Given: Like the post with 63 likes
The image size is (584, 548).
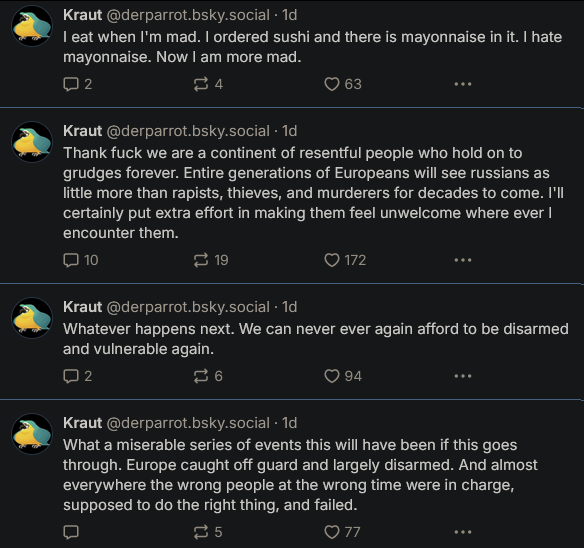Looking at the screenshot, I should tap(343, 84).
